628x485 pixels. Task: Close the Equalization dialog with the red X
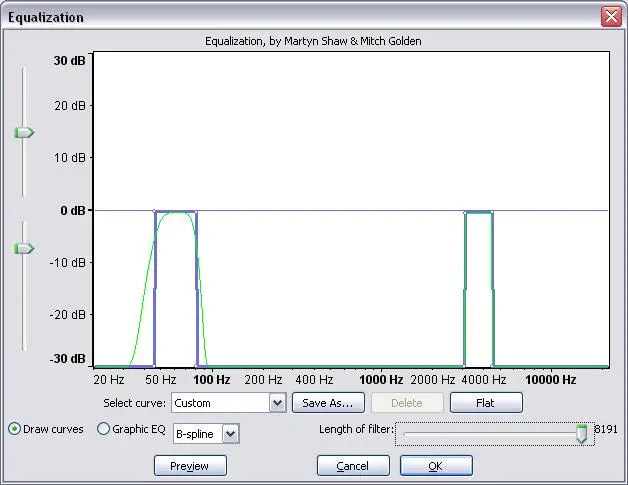point(611,17)
